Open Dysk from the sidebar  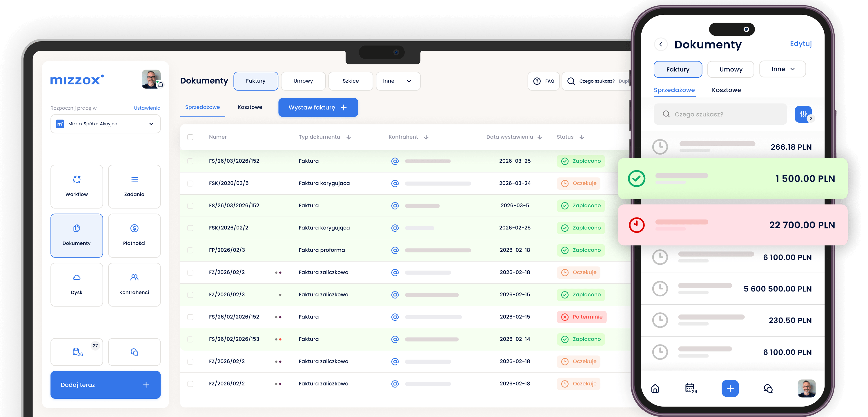click(77, 284)
